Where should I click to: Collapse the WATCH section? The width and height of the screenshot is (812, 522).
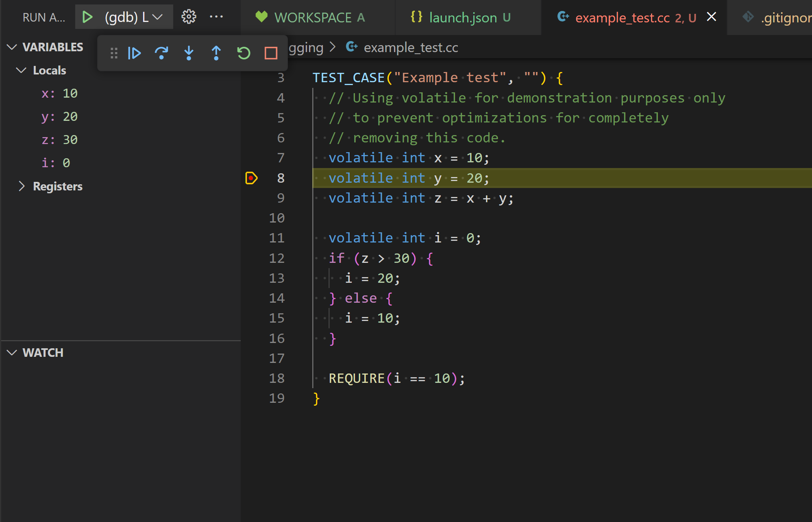coord(12,353)
